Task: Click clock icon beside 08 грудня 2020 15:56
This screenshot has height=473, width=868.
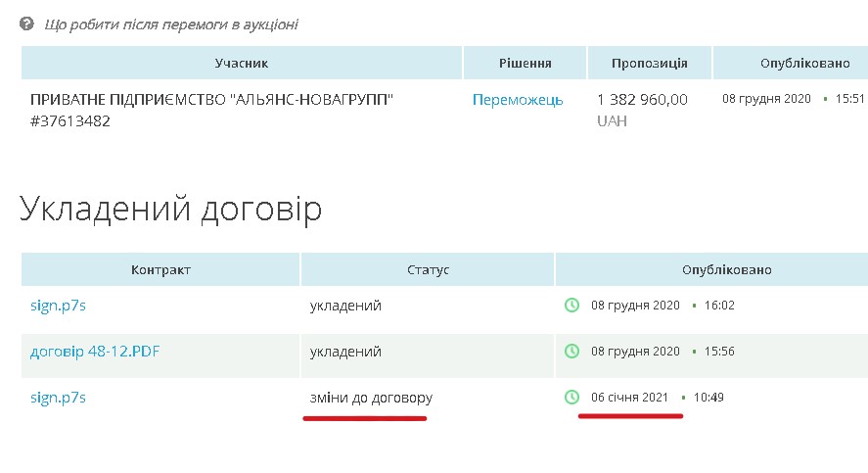Action: pyautogui.click(x=572, y=352)
